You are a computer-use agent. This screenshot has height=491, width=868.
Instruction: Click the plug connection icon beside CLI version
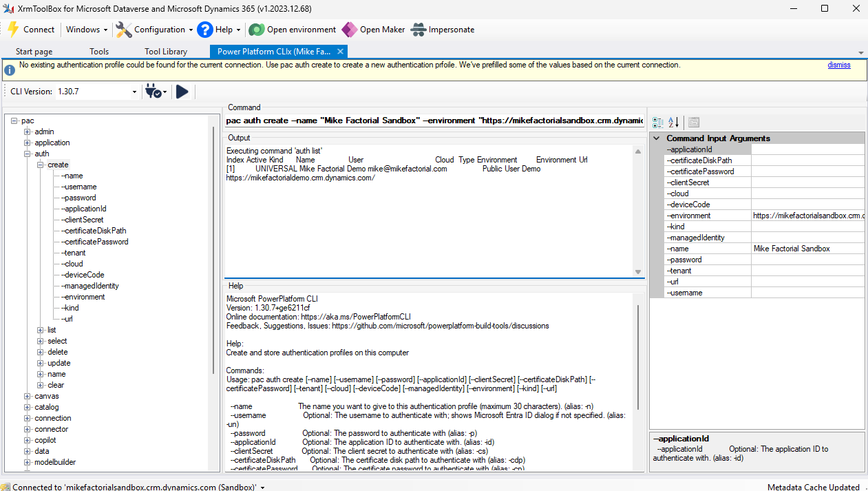pos(153,92)
